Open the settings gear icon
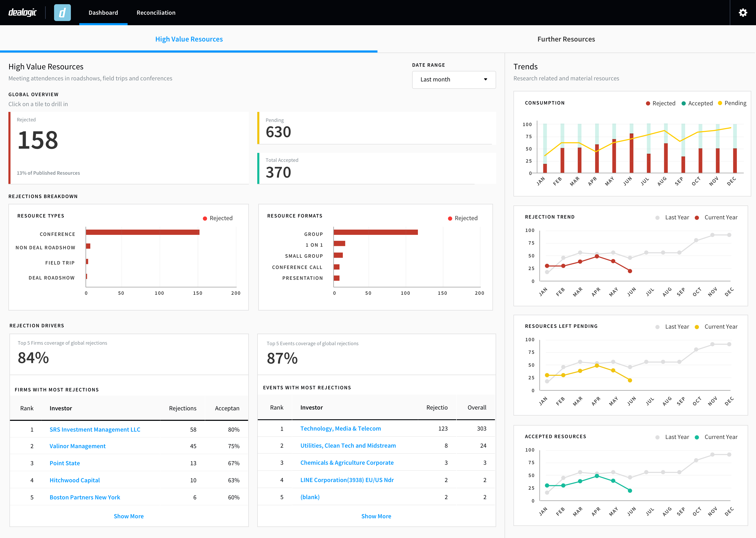This screenshot has width=756, height=538. [743, 13]
